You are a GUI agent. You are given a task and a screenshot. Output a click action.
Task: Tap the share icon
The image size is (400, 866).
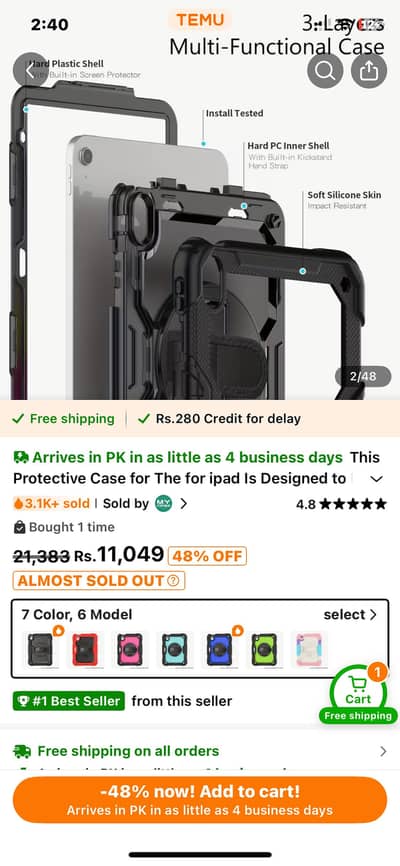pyautogui.click(x=370, y=70)
